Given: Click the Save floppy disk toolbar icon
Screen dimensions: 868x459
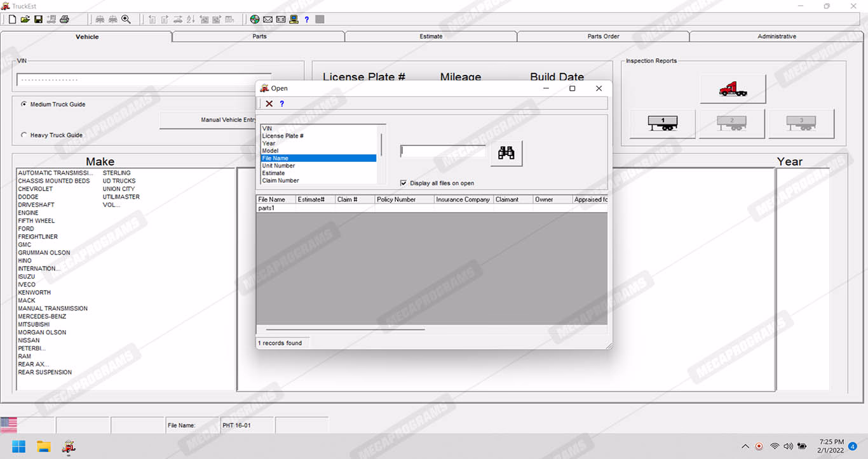Looking at the screenshot, I should pyautogui.click(x=38, y=20).
